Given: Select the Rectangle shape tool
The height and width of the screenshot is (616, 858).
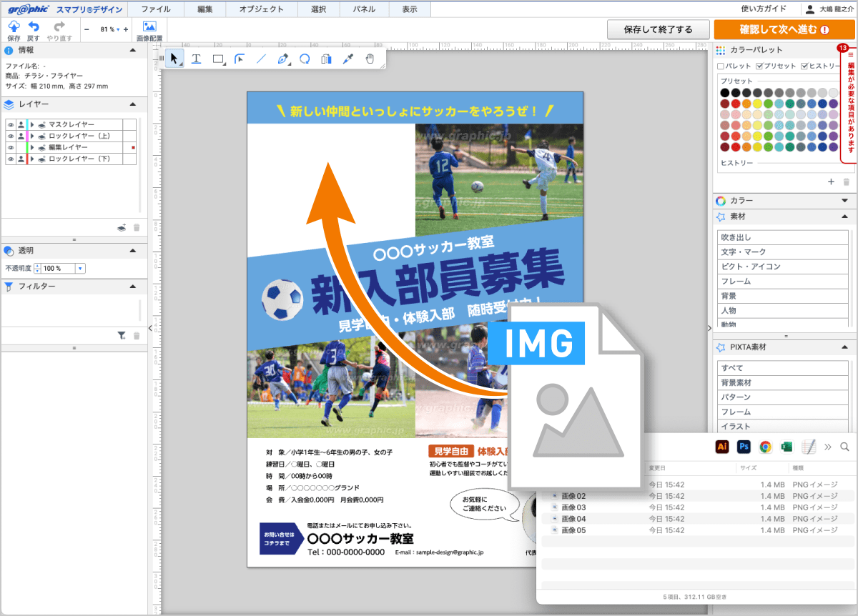Looking at the screenshot, I should coord(218,59).
